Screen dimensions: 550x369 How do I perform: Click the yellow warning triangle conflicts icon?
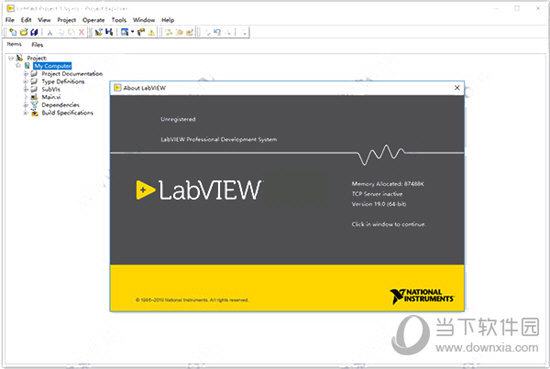click(x=152, y=33)
